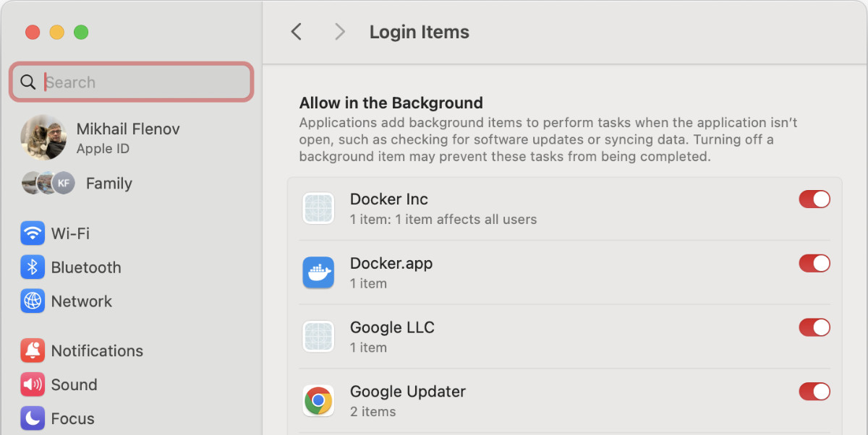Disable Docker Inc background item
This screenshot has width=868, height=435.
(x=814, y=199)
